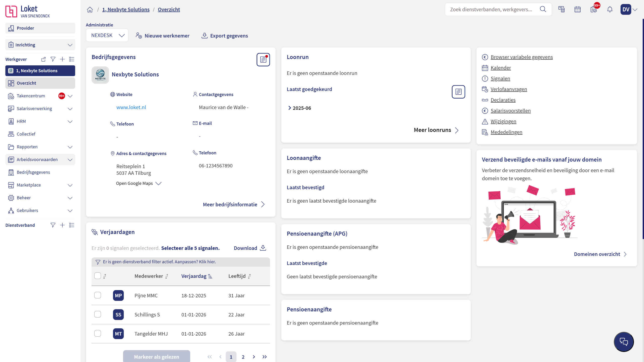The image size is (644, 362).
Task: Add new Dienstverband with plus icon
Action: tap(62, 225)
